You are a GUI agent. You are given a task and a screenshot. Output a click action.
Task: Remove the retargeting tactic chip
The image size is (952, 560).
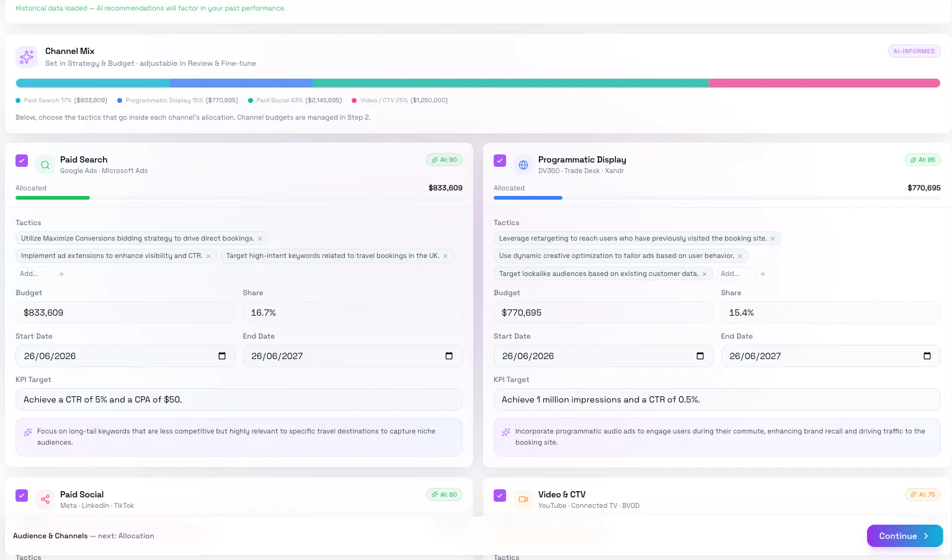(x=773, y=239)
